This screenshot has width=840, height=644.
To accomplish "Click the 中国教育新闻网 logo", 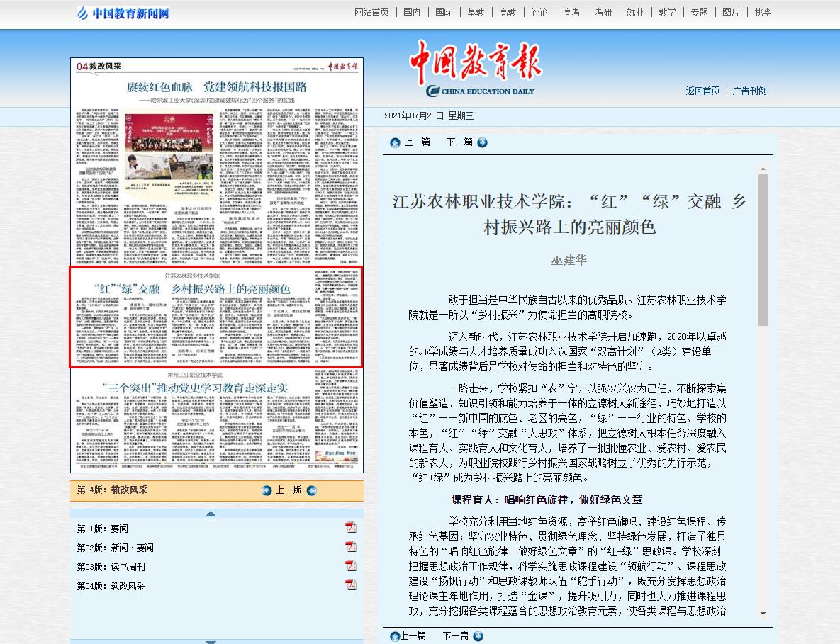I will (124, 13).
